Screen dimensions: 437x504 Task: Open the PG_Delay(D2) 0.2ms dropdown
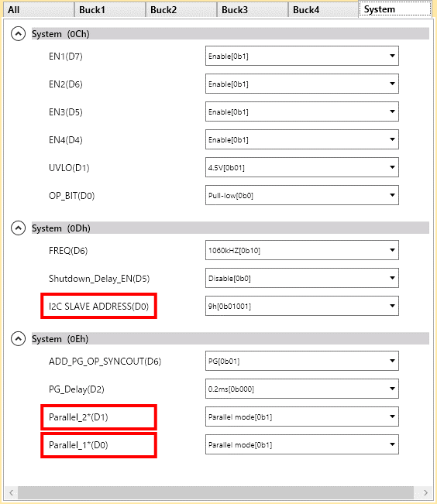click(x=302, y=389)
